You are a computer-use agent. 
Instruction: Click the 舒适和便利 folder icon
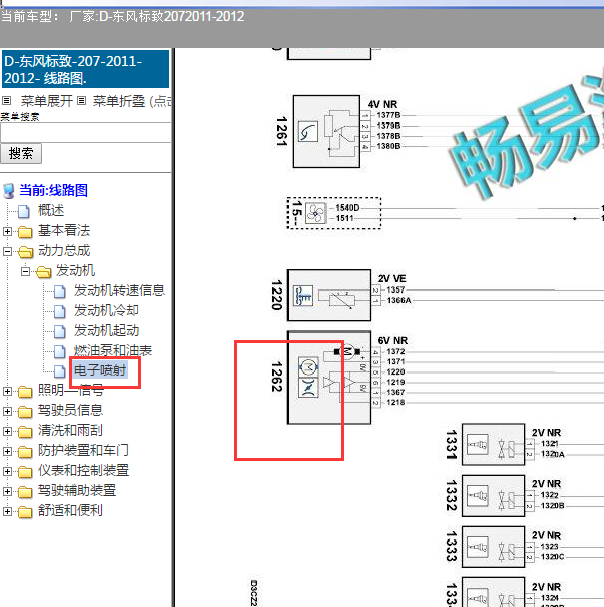[25, 512]
